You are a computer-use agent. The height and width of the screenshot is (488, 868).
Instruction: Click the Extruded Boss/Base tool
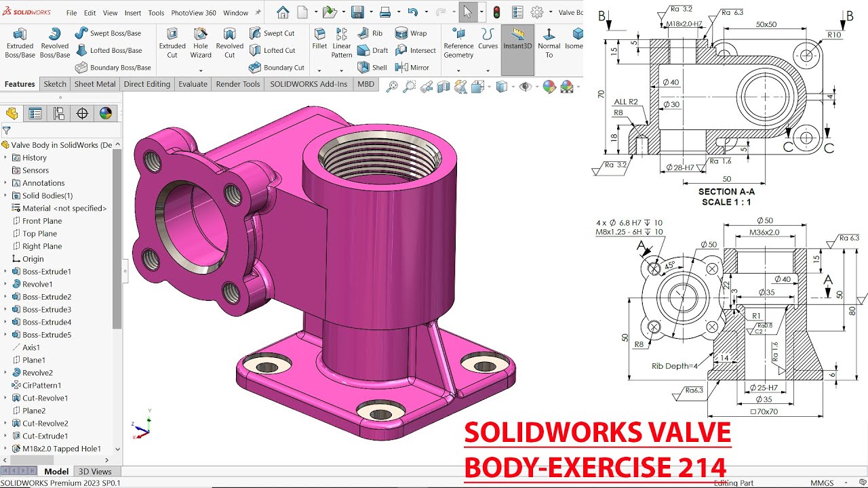pyautogui.click(x=20, y=43)
